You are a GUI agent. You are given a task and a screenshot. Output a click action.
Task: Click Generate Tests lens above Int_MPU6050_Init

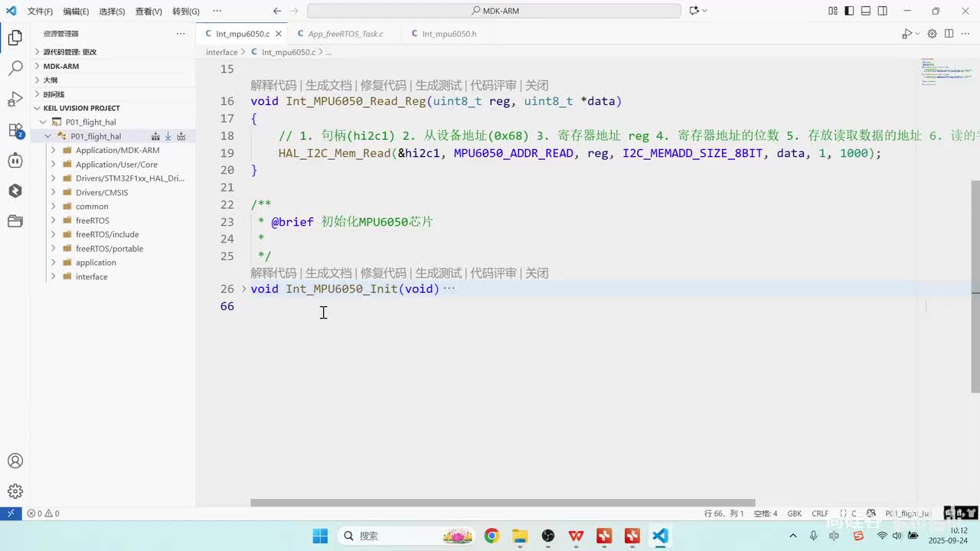(x=439, y=273)
